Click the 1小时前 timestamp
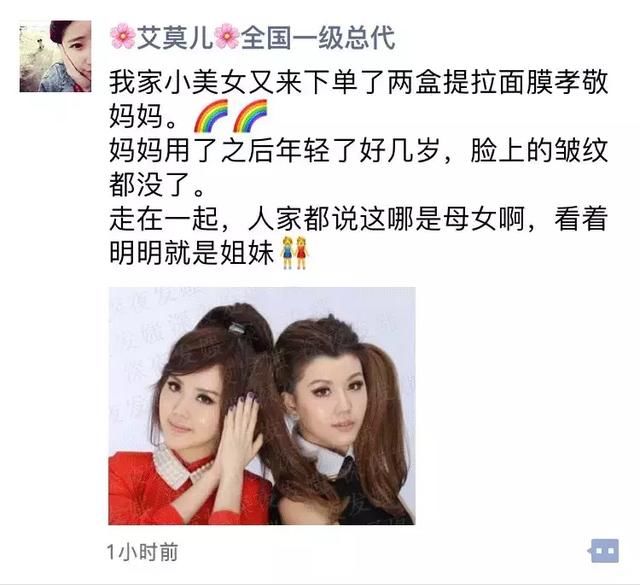The height and width of the screenshot is (585, 640). point(142,552)
